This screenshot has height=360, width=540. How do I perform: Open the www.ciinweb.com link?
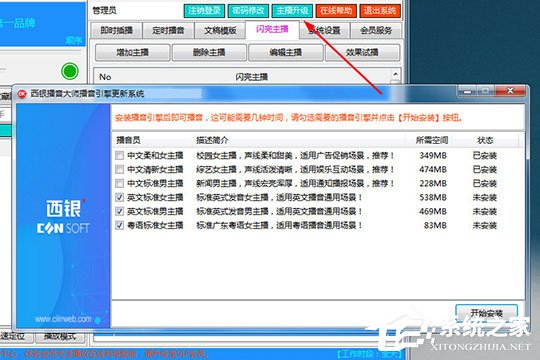(x=63, y=319)
